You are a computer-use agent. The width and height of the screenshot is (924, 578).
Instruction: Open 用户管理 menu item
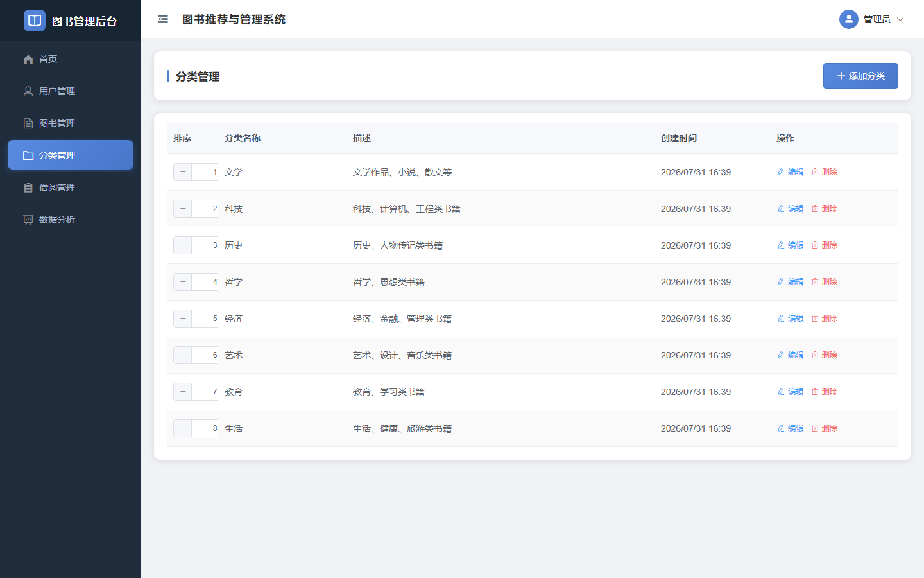[71, 91]
